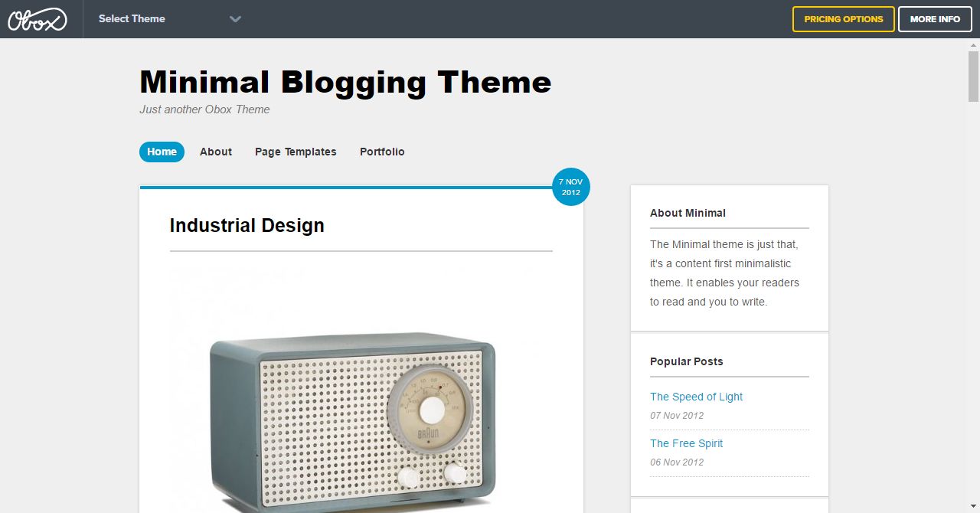Read The Free Spirit post
Screen dimensions: 980x513
pos(686,443)
